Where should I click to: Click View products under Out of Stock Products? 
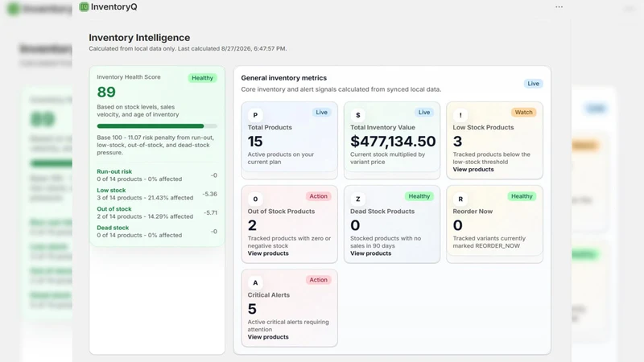pyautogui.click(x=268, y=253)
